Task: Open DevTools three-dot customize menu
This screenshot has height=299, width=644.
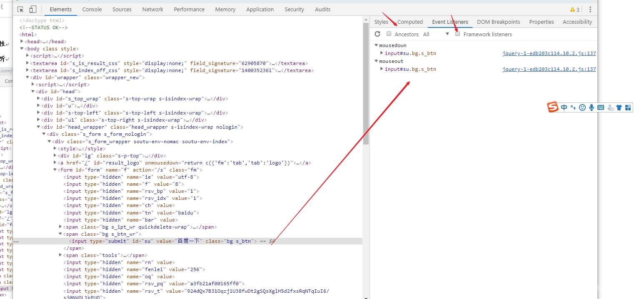Action: coord(590,10)
